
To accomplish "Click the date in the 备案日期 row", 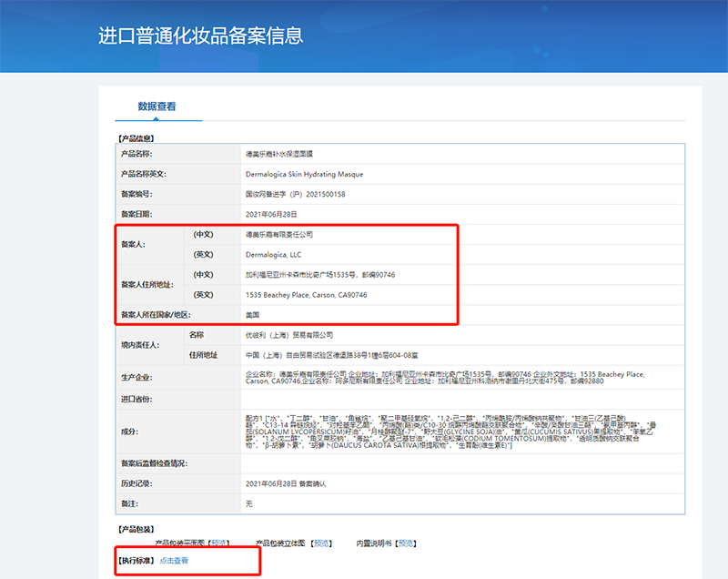I will click(271, 214).
